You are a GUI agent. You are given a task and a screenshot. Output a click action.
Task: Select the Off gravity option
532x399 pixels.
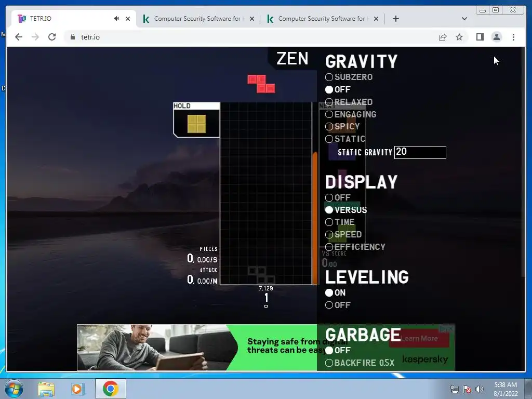338,89
